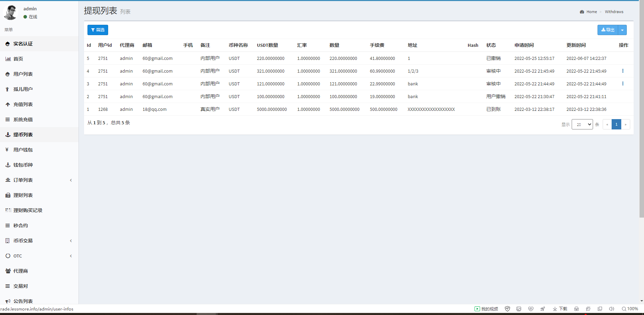Open the rows-per-page dropdown showing 20
This screenshot has height=315, width=644.
(x=582, y=124)
